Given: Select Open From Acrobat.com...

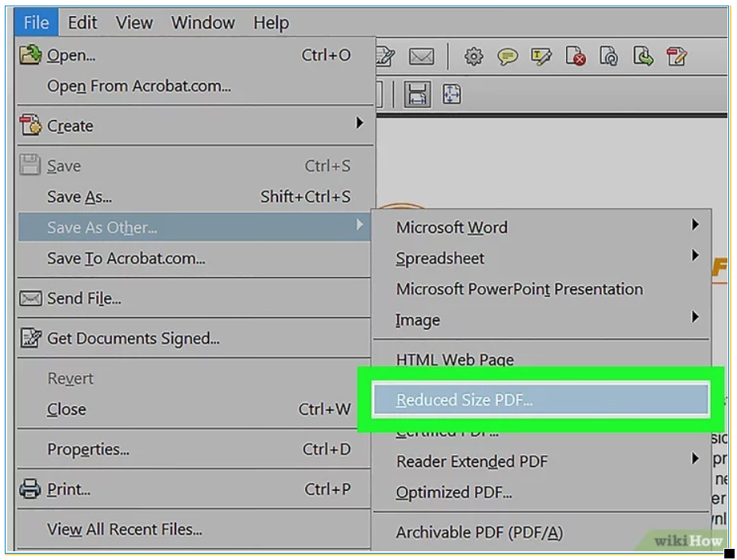Looking at the screenshot, I should (195, 86).
